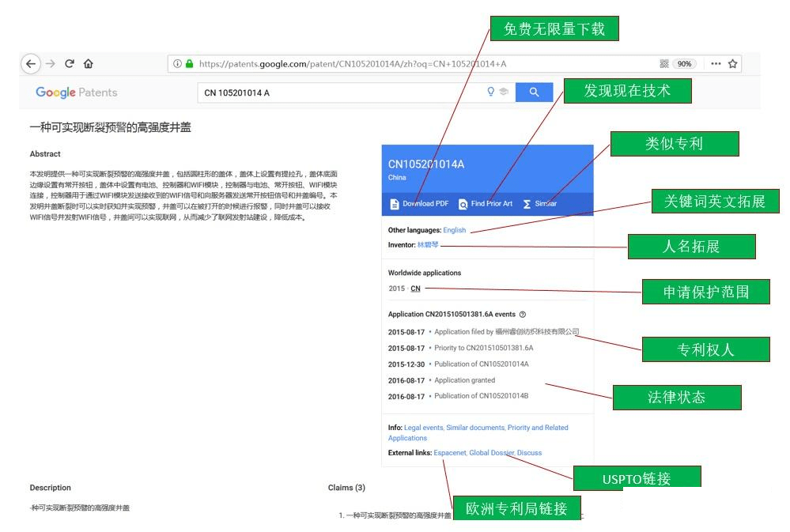Click the Priority to CN201510501381.6A row
The height and width of the screenshot is (532, 790).
coord(460,348)
